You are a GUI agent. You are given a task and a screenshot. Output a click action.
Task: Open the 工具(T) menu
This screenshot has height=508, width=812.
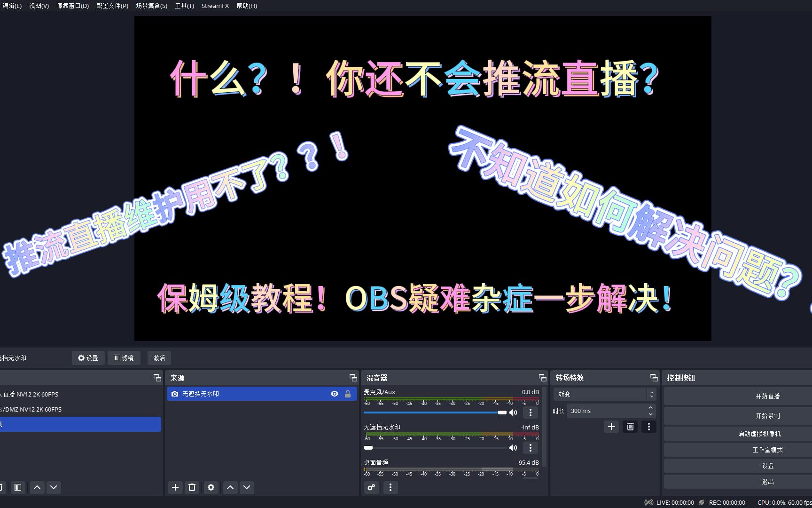(184, 6)
